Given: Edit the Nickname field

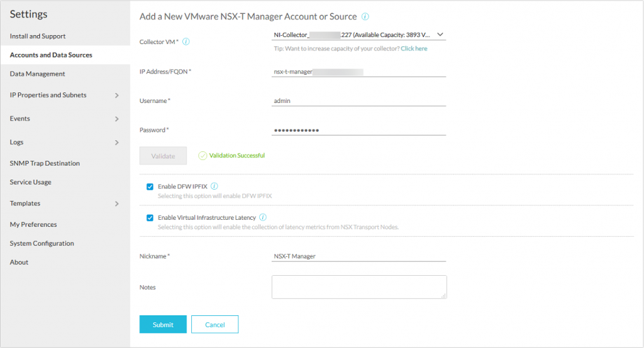Looking at the screenshot, I should (x=358, y=256).
